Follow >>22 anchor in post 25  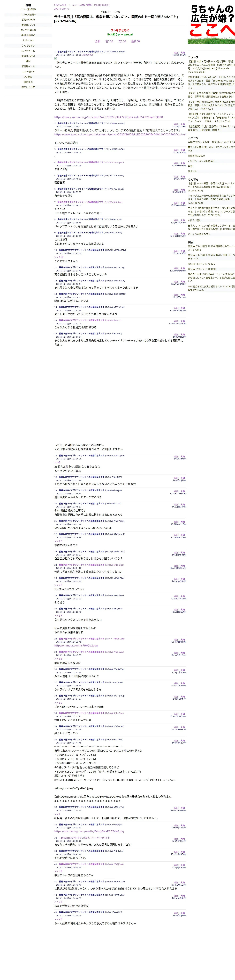58,585
